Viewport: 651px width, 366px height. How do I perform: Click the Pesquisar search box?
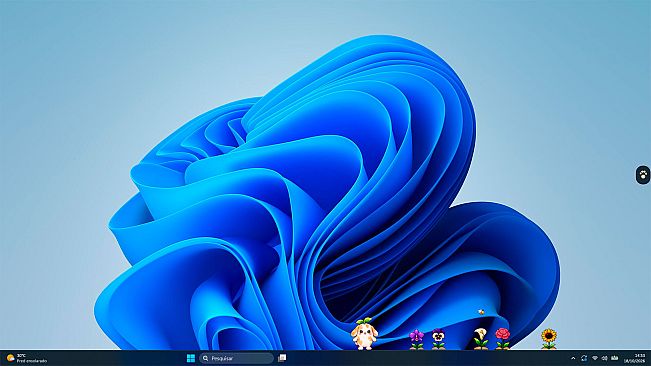236,358
